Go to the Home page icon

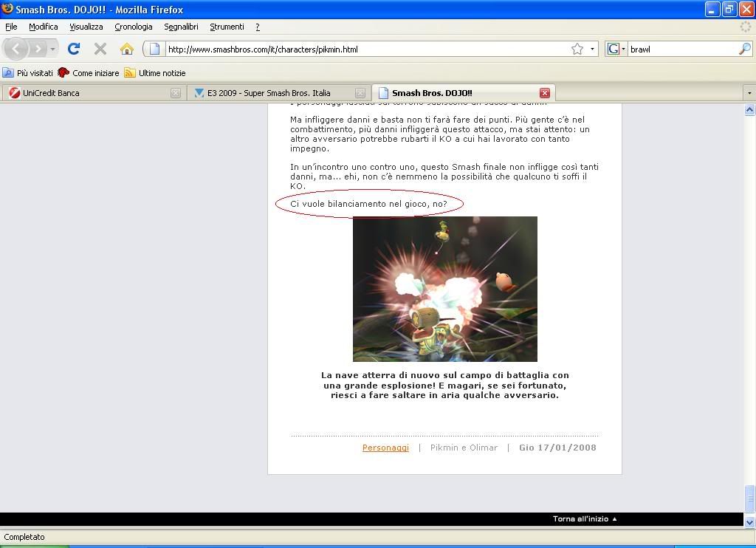(x=127, y=49)
